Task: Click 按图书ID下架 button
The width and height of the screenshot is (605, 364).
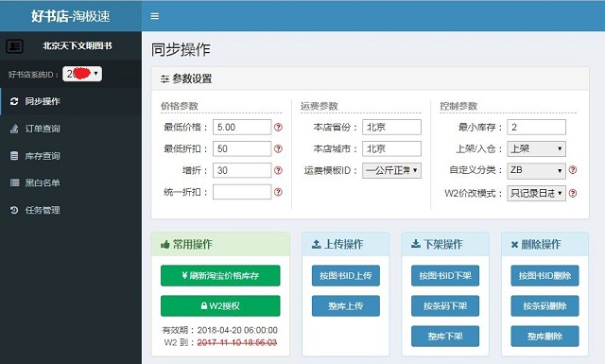Action: [445, 276]
